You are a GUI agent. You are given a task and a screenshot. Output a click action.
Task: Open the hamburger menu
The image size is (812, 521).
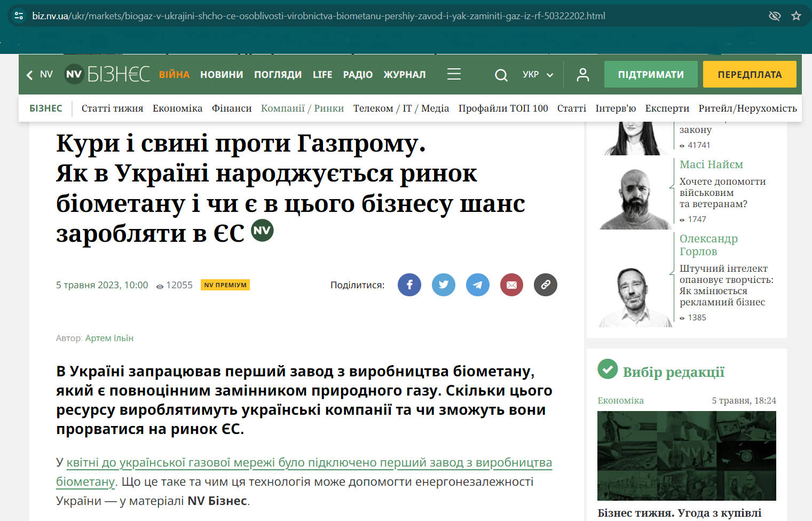[x=454, y=74]
